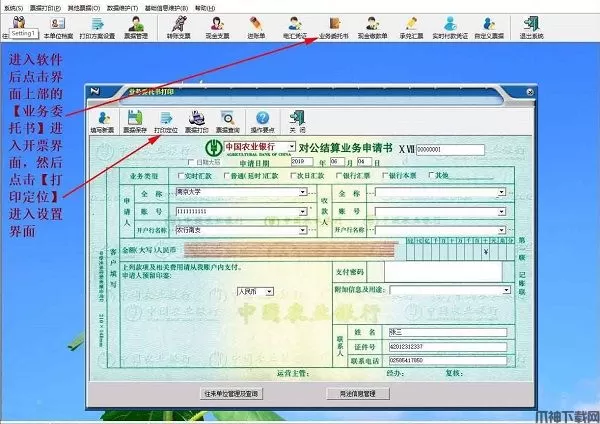Expand applicant 账号 dropdown
Viewport: 600px width, 424px height.
tap(303, 211)
